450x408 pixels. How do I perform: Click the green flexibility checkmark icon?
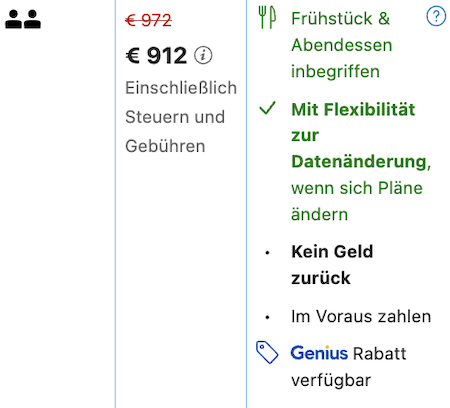267,108
